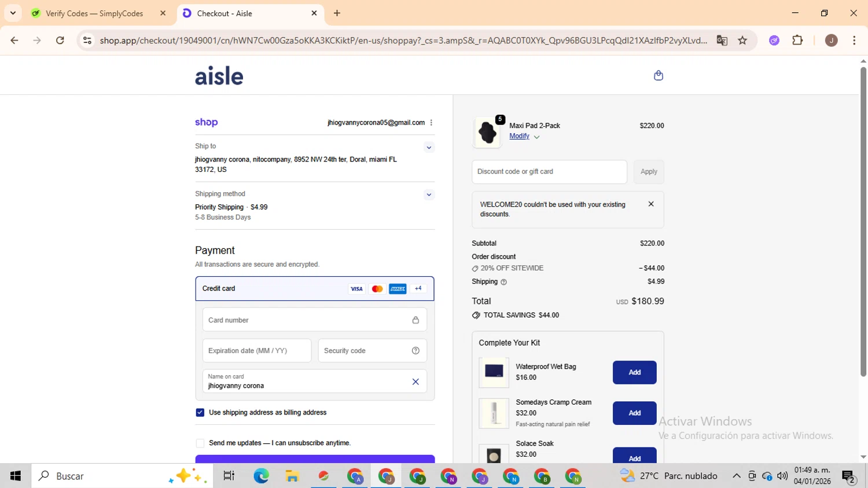The image size is (868, 488).
Task: Click the Card number field
Action: point(315,320)
